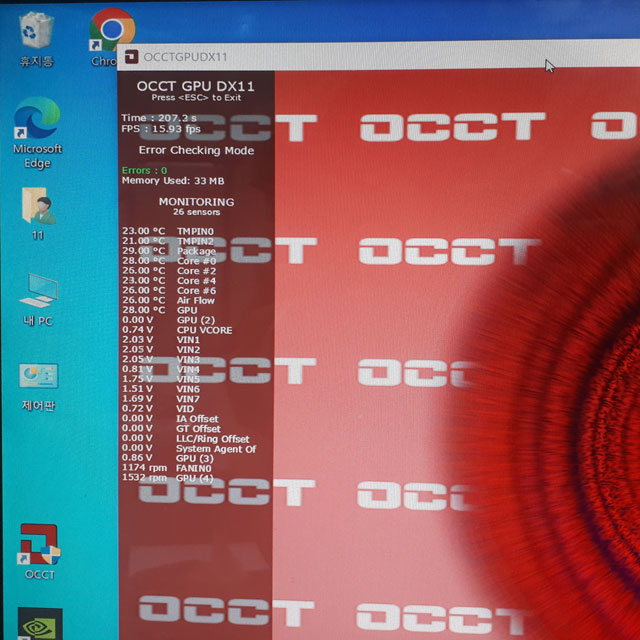Open the user folder named 11
The image size is (640, 640).
click(x=38, y=214)
